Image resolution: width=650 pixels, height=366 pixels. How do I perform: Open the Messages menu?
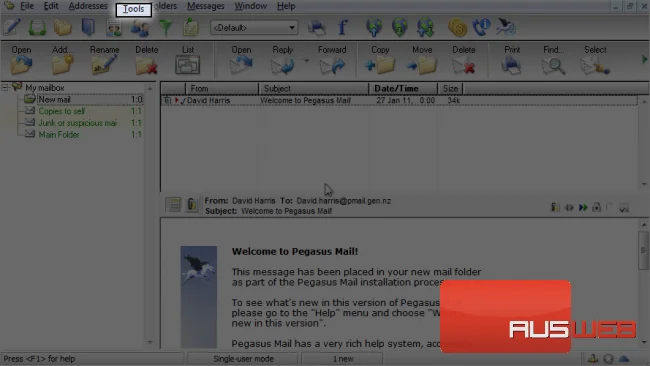(x=206, y=6)
